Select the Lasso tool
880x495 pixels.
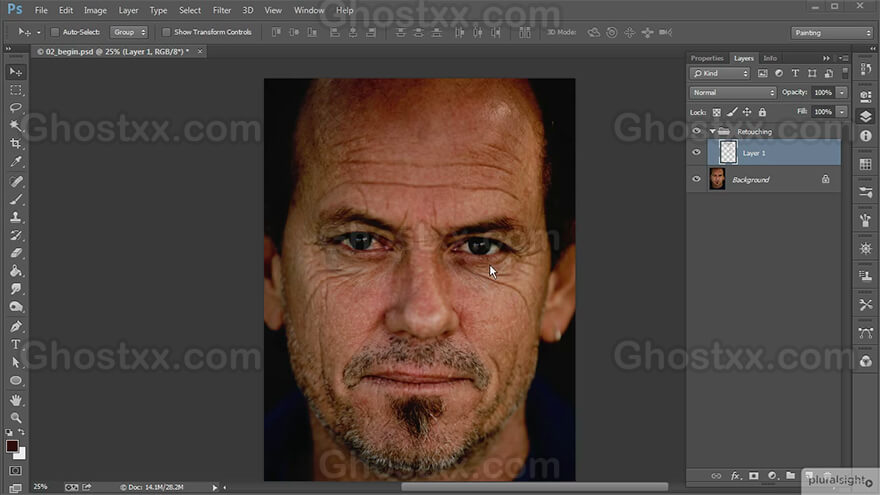tap(16, 108)
